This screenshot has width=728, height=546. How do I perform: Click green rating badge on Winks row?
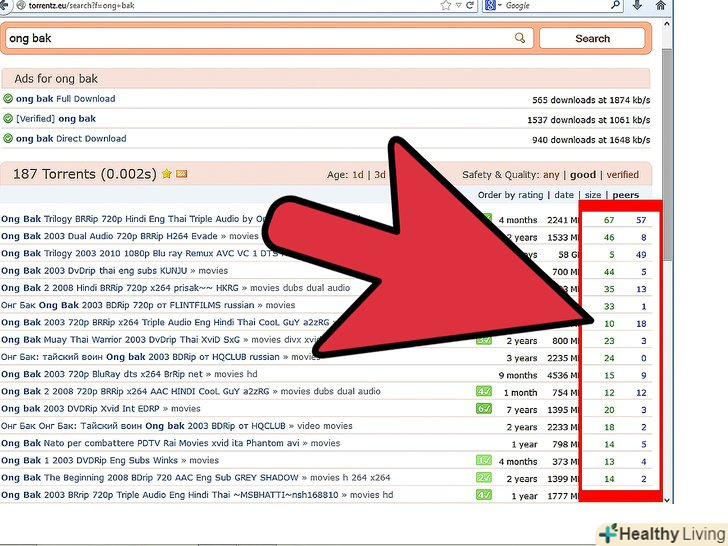(484, 460)
